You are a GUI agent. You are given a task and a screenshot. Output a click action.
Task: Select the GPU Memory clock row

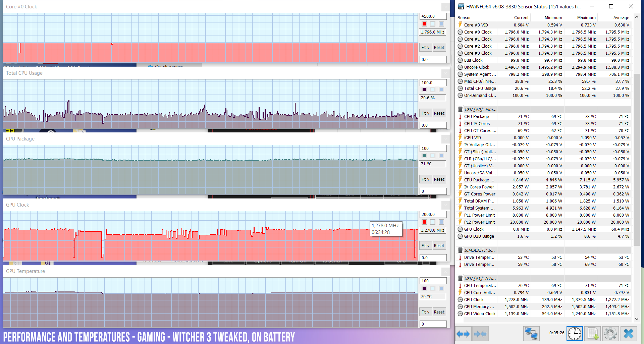coord(544,307)
